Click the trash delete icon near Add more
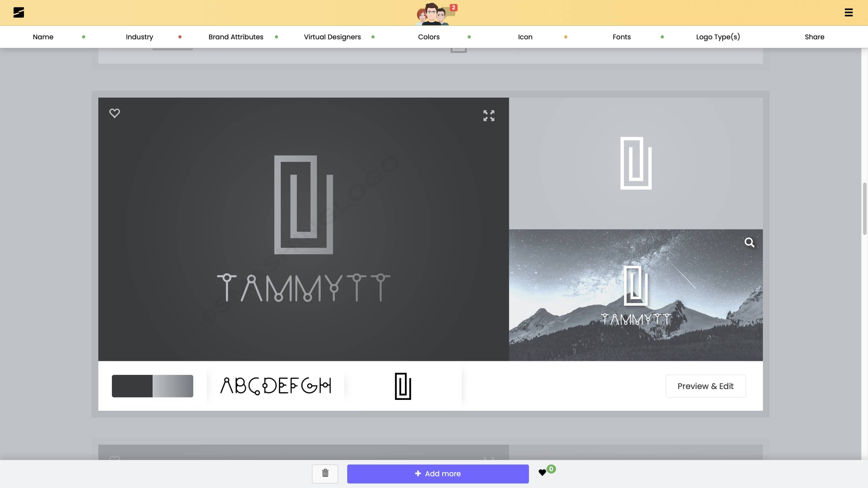The width and height of the screenshot is (868, 488). (324, 473)
